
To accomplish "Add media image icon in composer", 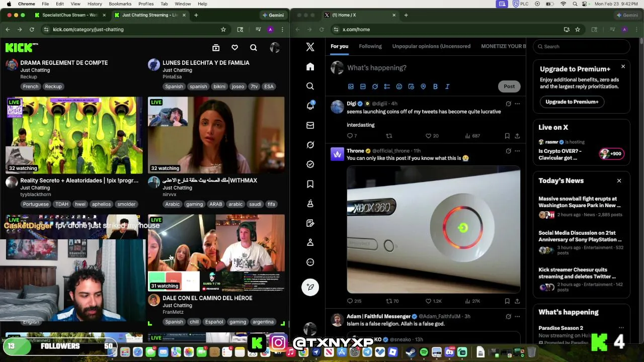I will pyautogui.click(x=351, y=86).
